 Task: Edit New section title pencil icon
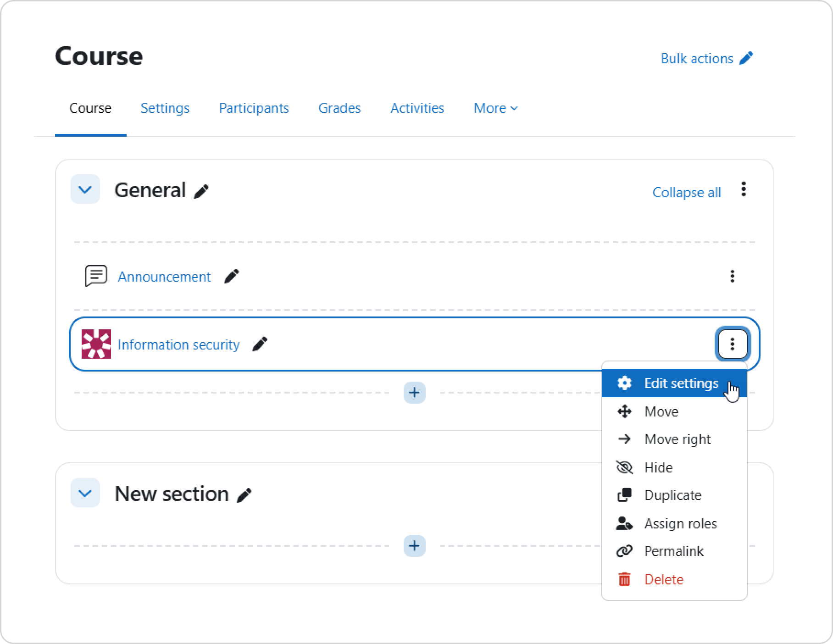click(244, 495)
